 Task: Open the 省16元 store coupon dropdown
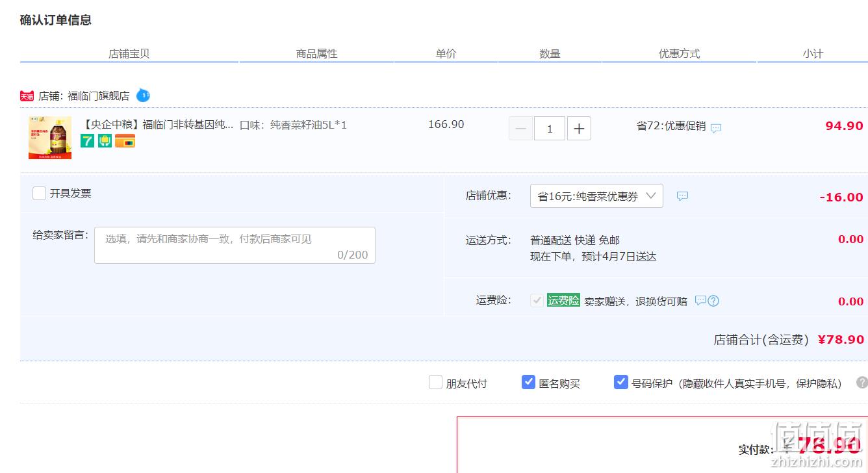coord(596,196)
